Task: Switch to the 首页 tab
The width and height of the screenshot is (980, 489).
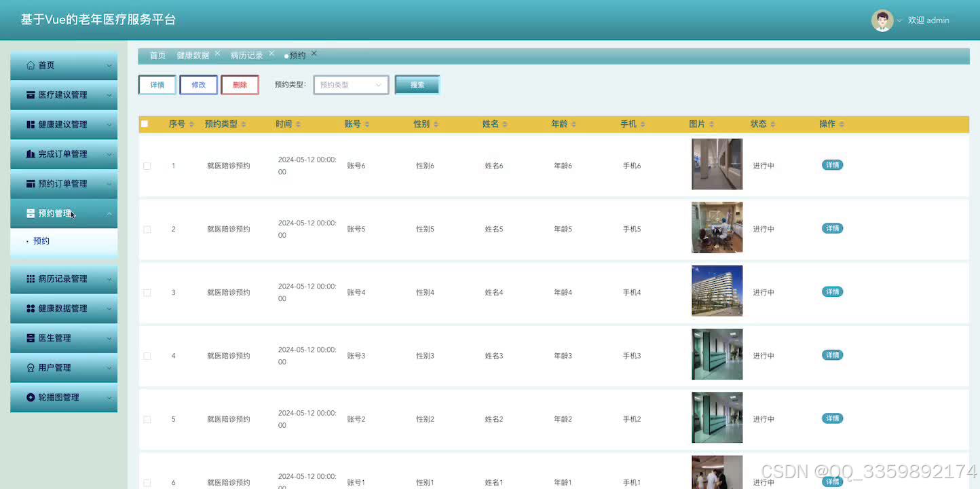Action: point(157,56)
